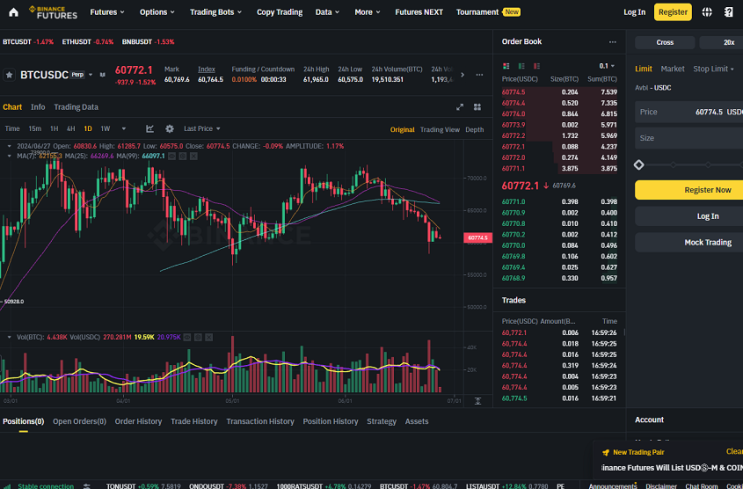This screenshot has height=489, width=743.
Task: Hide the volume indicator with eye icon
Action: 187,337
